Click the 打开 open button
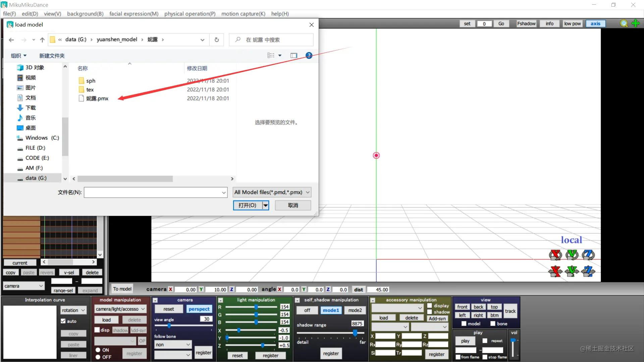Viewport: 644px width, 362px height. point(247,205)
